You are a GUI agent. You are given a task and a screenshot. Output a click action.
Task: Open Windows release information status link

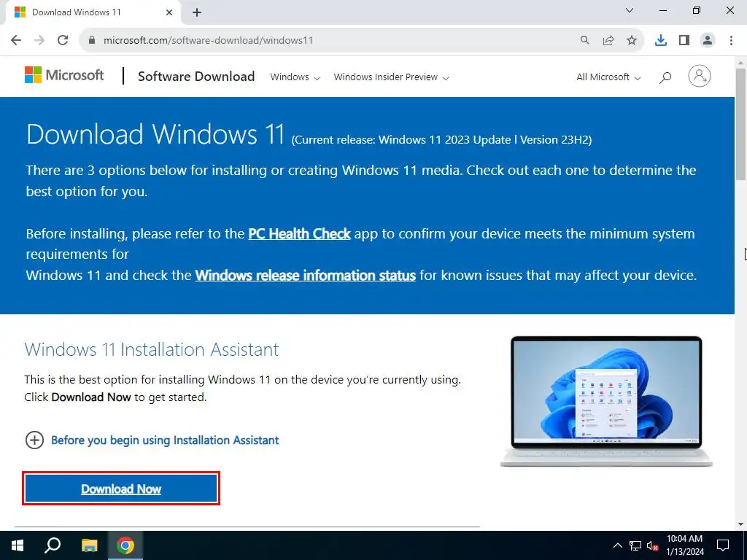tap(306, 275)
